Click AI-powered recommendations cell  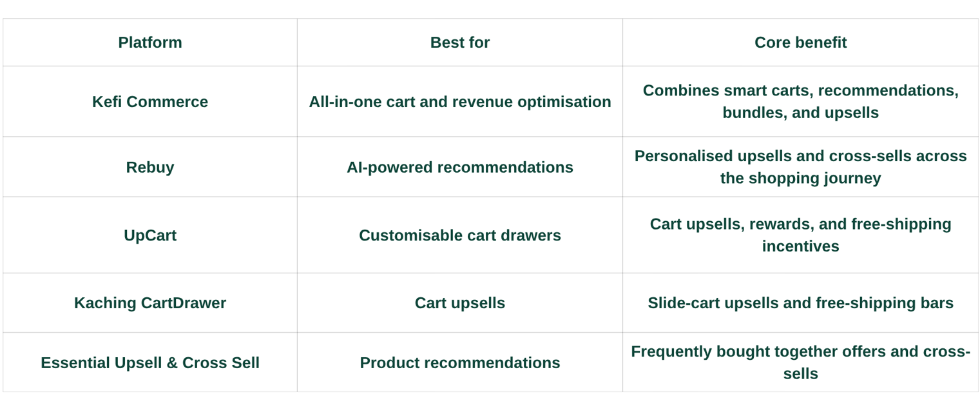[x=460, y=167]
